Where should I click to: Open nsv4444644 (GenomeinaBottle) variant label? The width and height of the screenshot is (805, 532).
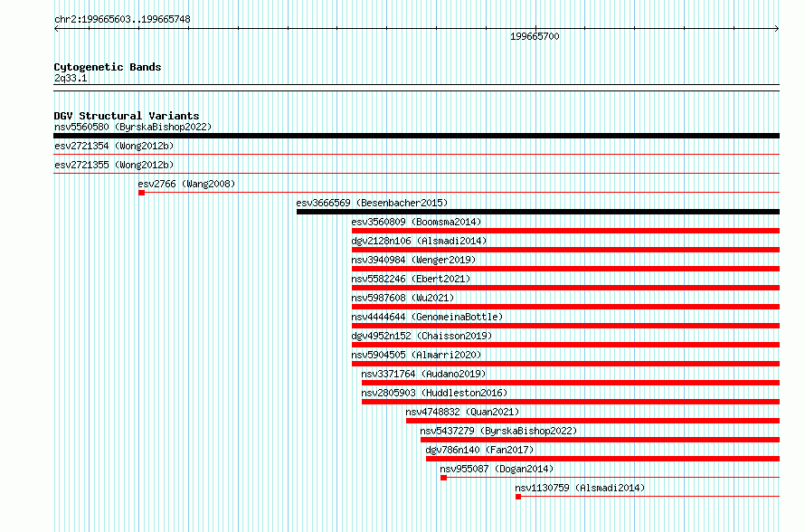point(427,317)
